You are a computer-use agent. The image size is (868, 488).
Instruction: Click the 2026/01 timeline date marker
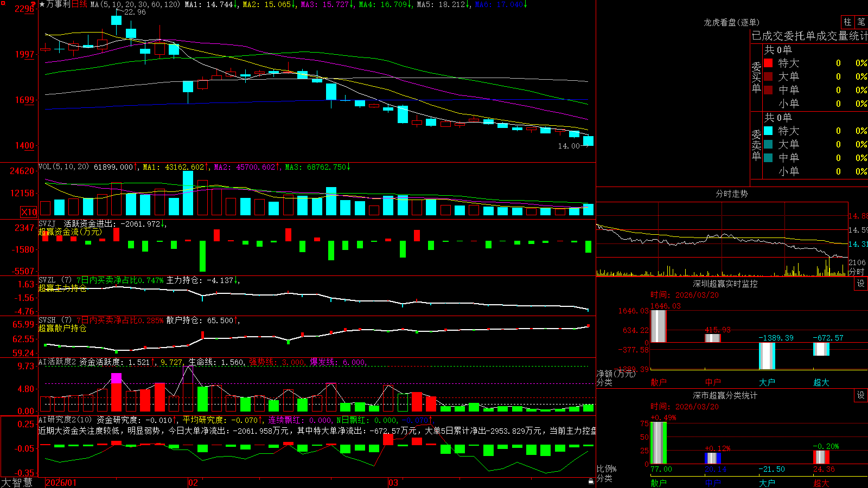61,483
